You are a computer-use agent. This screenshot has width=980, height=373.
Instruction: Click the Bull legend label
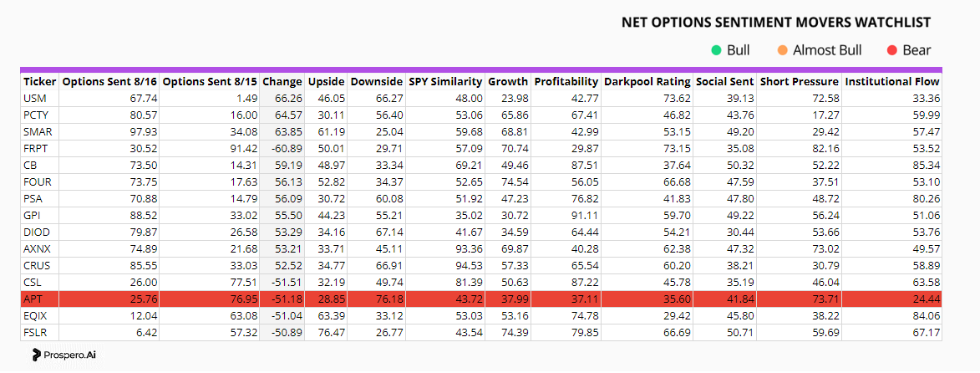[x=738, y=51]
